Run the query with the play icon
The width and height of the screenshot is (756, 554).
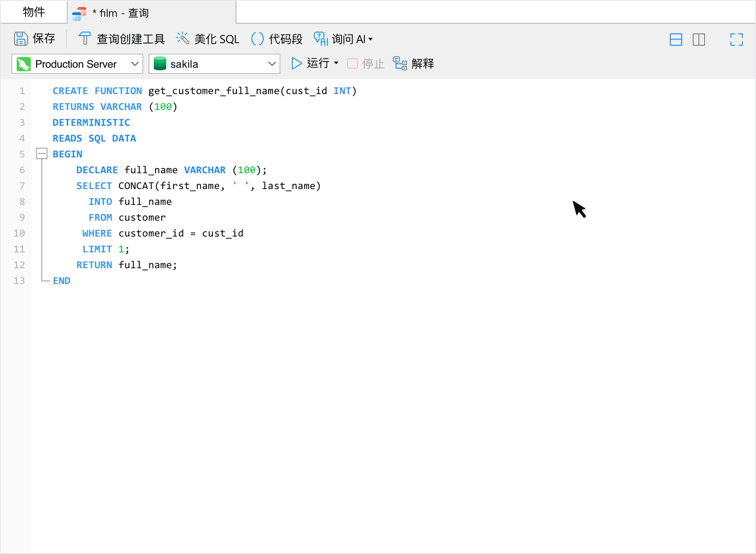(297, 63)
